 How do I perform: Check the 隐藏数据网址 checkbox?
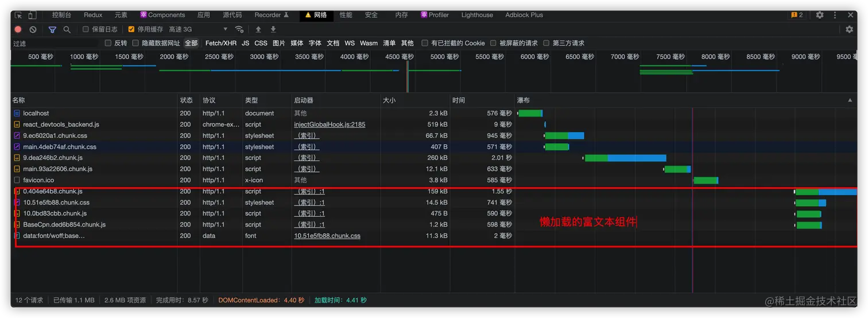(135, 43)
